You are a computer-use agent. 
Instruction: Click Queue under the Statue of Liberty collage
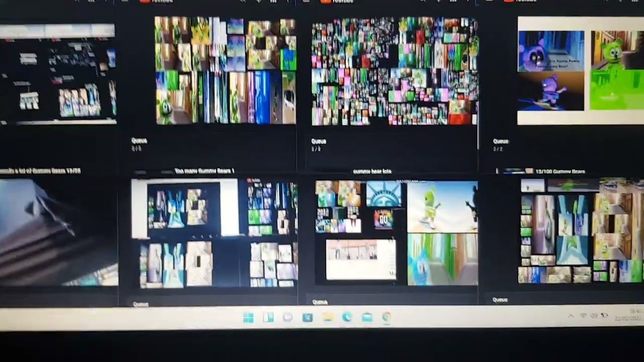pos(320,302)
